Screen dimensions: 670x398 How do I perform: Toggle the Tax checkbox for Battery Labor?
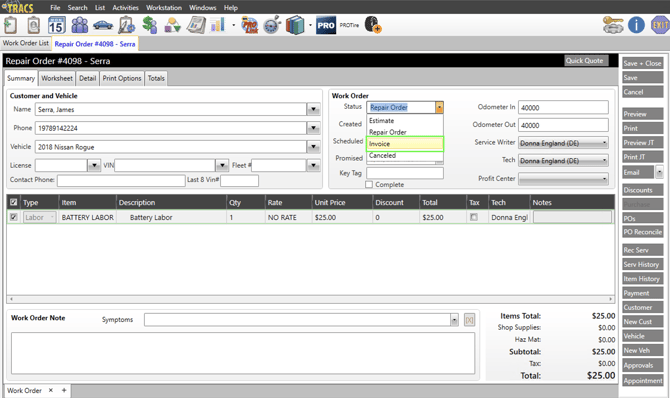pos(473,217)
